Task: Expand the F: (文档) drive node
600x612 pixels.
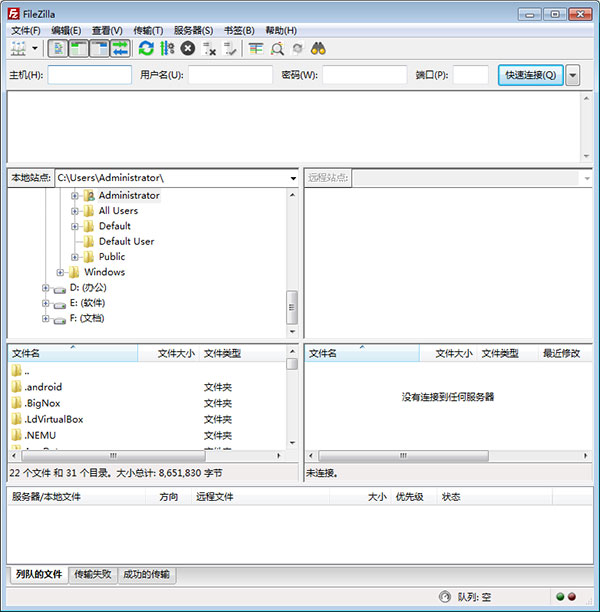Action: [46, 319]
